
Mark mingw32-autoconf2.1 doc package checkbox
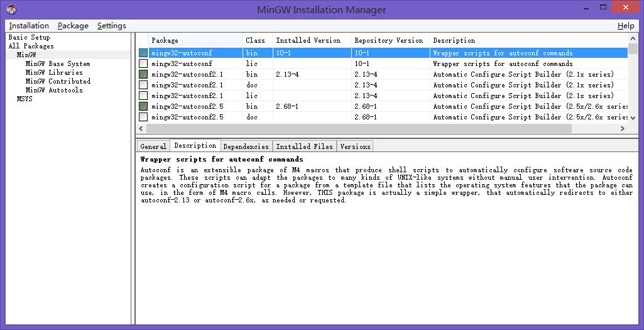pos(143,85)
